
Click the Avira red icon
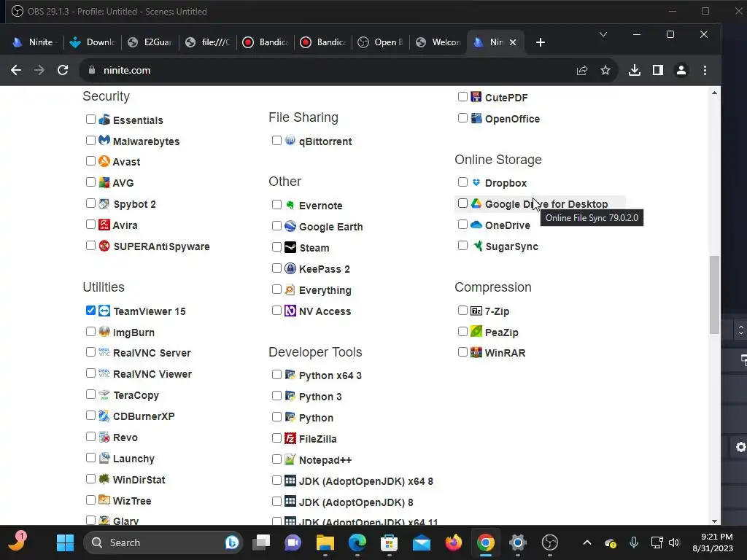104,225
